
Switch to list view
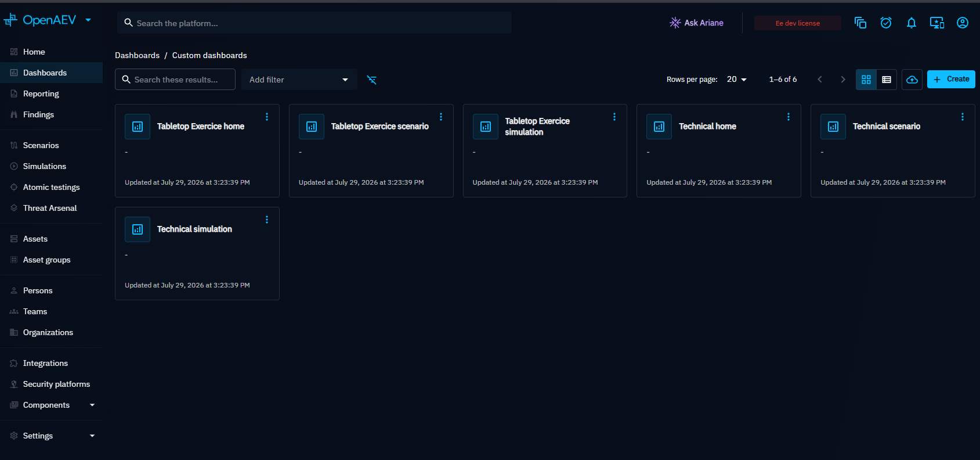[887, 80]
